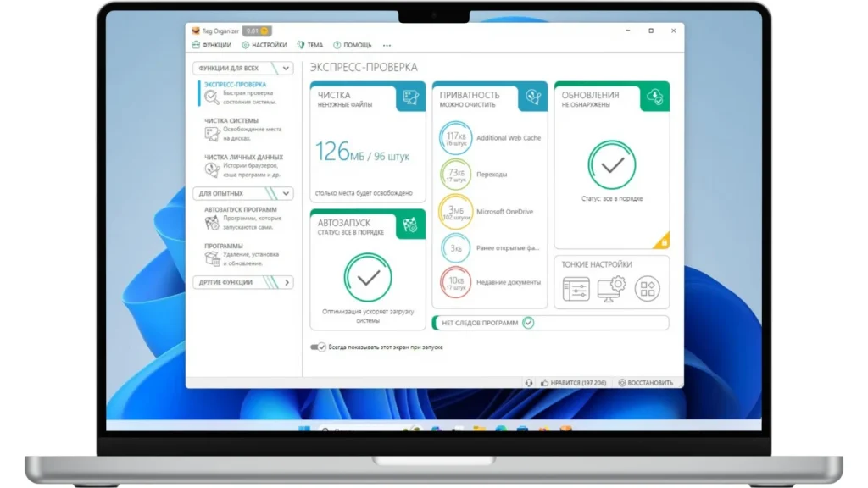Toggle 'Всегда показывать этот экран при запуске'
The height and width of the screenshot is (488, 868).
pyautogui.click(x=319, y=347)
